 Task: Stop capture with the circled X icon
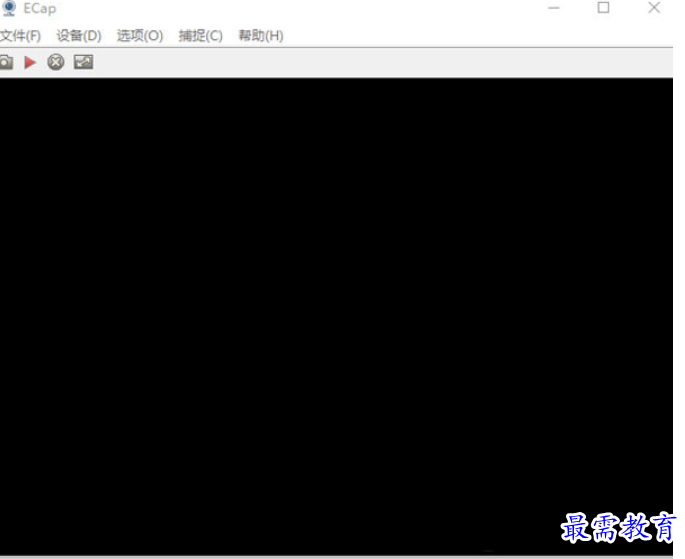(x=55, y=62)
